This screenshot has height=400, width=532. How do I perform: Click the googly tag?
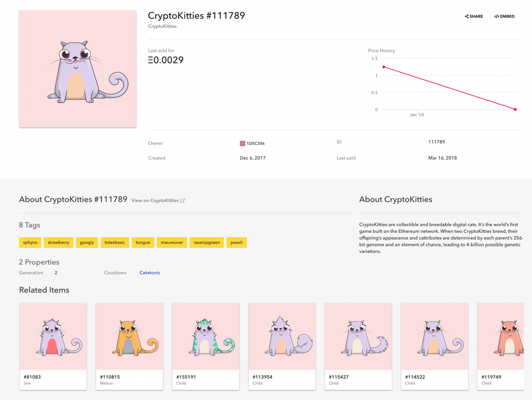[x=87, y=242]
